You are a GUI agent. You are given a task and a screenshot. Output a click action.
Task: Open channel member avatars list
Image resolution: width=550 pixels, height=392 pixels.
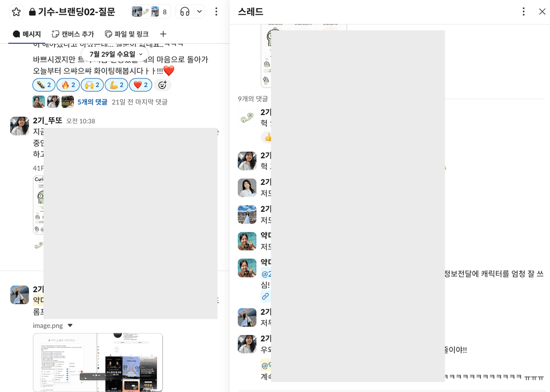tap(150, 12)
